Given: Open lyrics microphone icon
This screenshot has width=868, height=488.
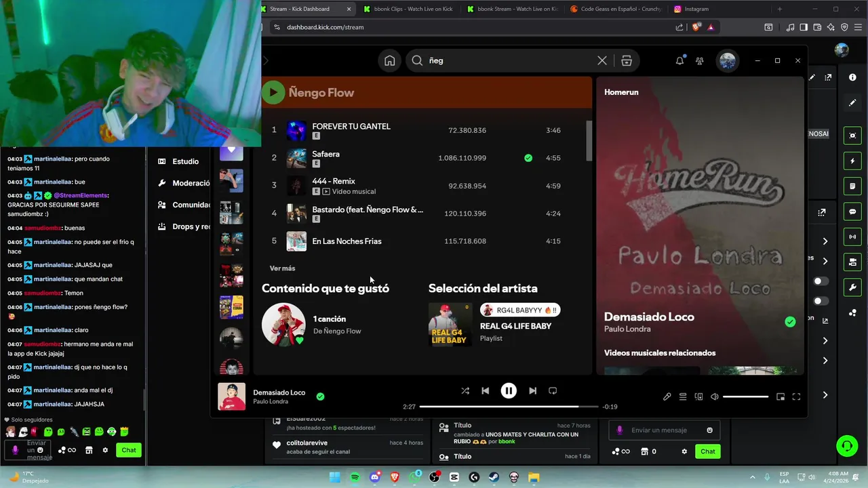Looking at the screenshot, I should point(667,396).
